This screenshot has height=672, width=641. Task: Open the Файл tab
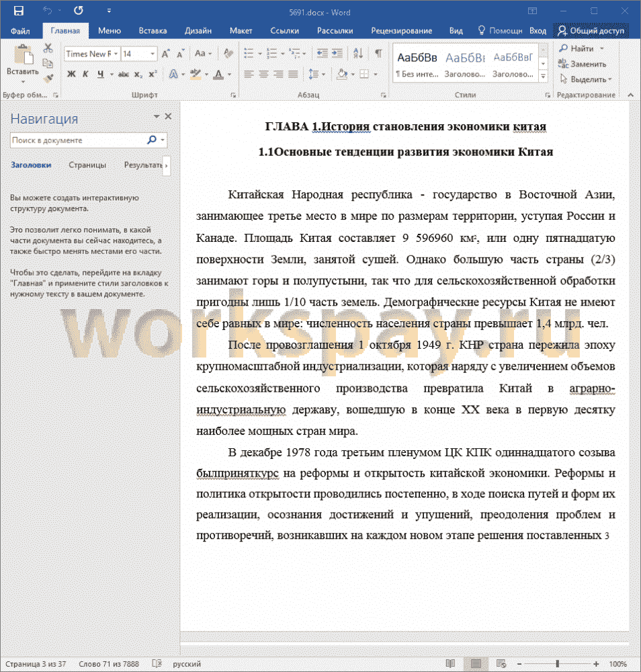[20, 31]
